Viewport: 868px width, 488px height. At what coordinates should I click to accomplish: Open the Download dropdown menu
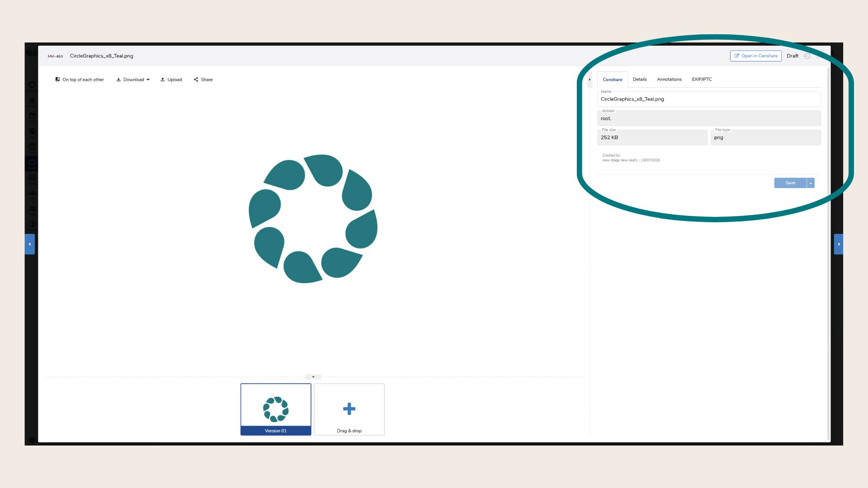coord(133,80)
